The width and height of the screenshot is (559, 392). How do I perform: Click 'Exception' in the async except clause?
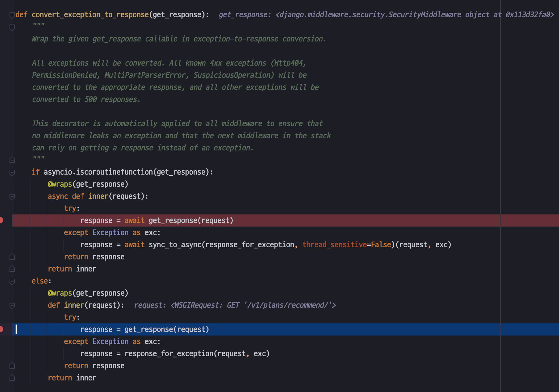(110, 233)
